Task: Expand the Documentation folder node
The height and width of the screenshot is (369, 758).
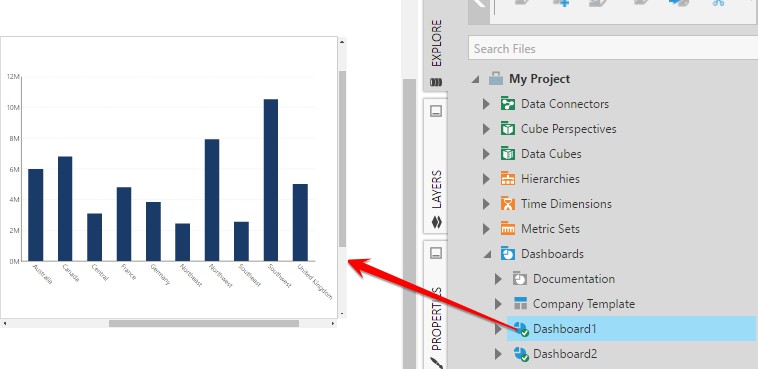Action: [x=498, y=279]
